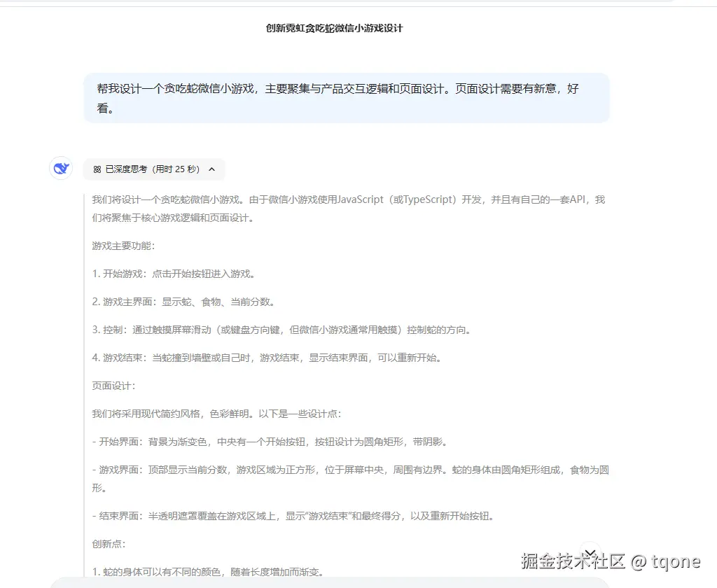
Task: Click the 游戏主要功能 heading line
Action: [123, 246]
